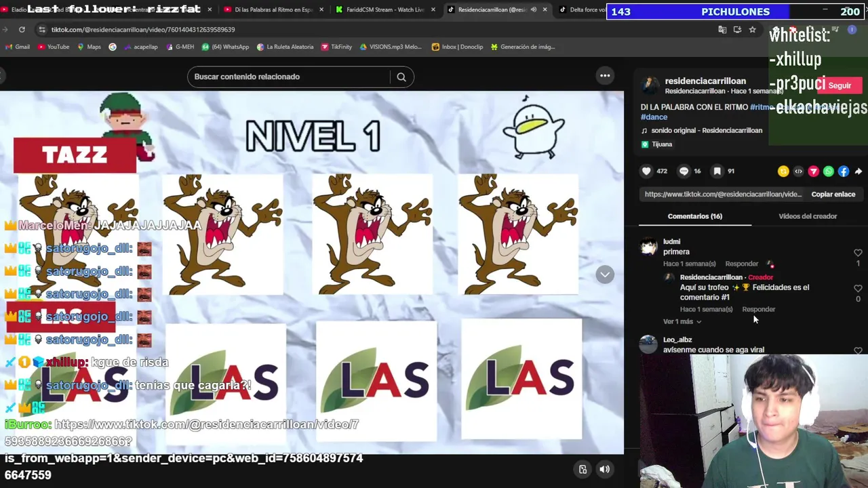Click ludmi commenter username
This screenshot has width=868, height=488.
point(671,241)
